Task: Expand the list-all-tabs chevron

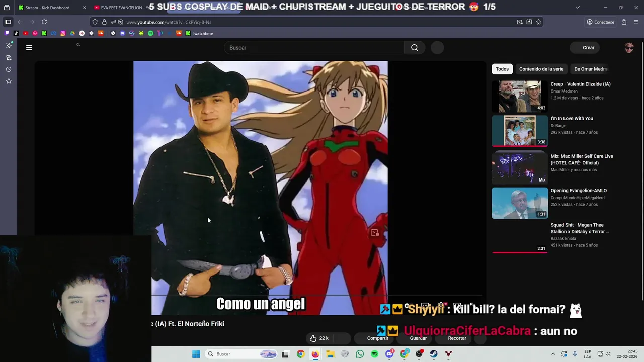Action: 577,8
